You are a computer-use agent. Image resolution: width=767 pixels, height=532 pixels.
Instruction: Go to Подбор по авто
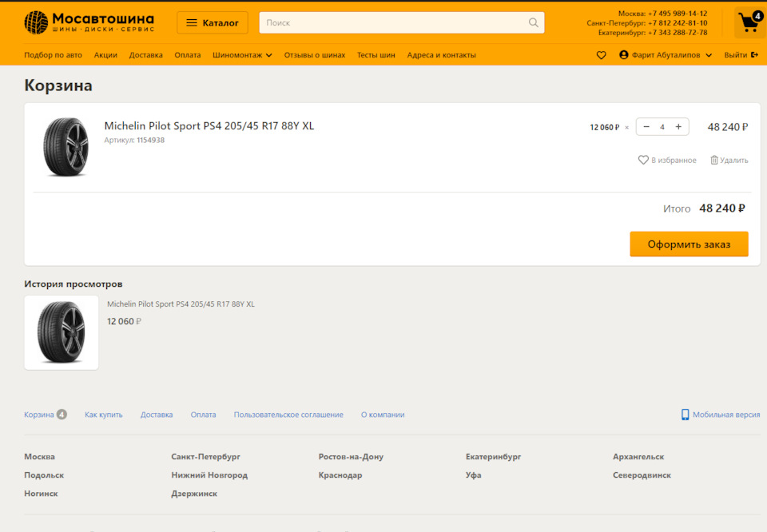coord(53,55)
